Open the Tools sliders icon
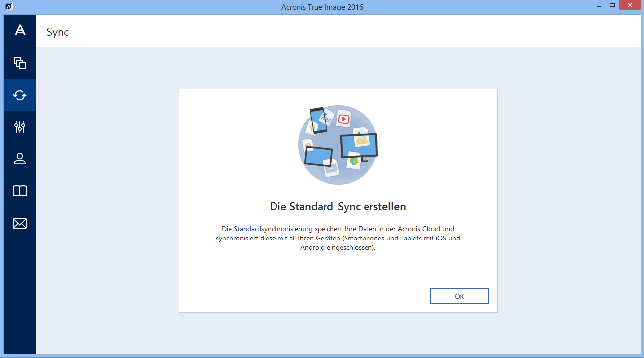The image size is (644, 358). 20,127
